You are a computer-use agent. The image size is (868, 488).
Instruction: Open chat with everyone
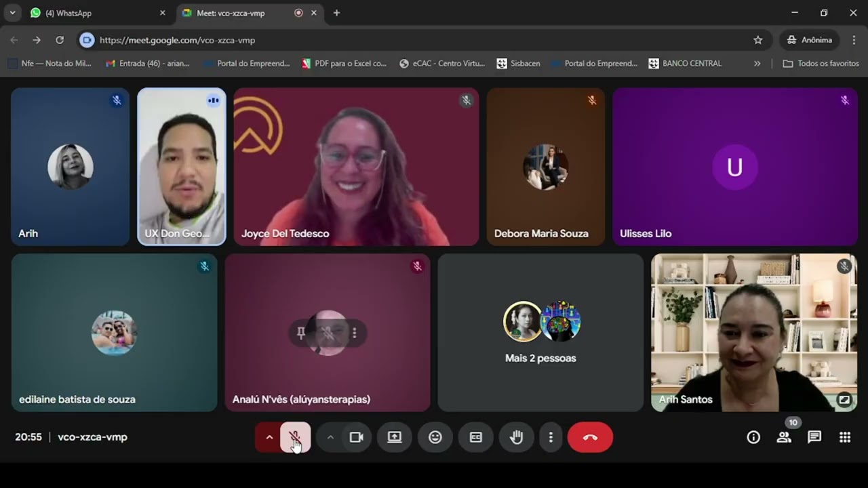(814, 437)
